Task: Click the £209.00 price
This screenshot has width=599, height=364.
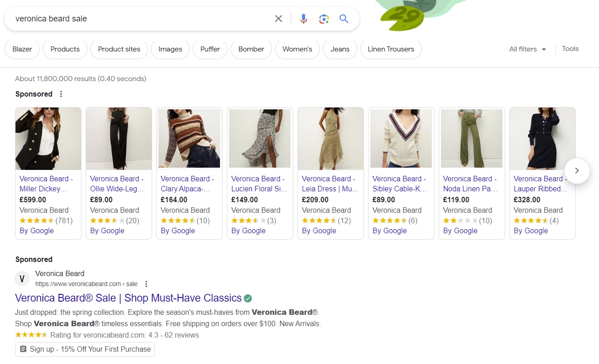Action: pyautogui.click(x=315, y=200)
